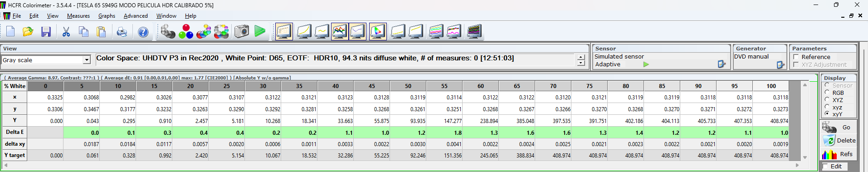The height and width of the screenshot is (172, 868).
Task: Click table vertical scrollbar down arrow
Action: [805, 157]
